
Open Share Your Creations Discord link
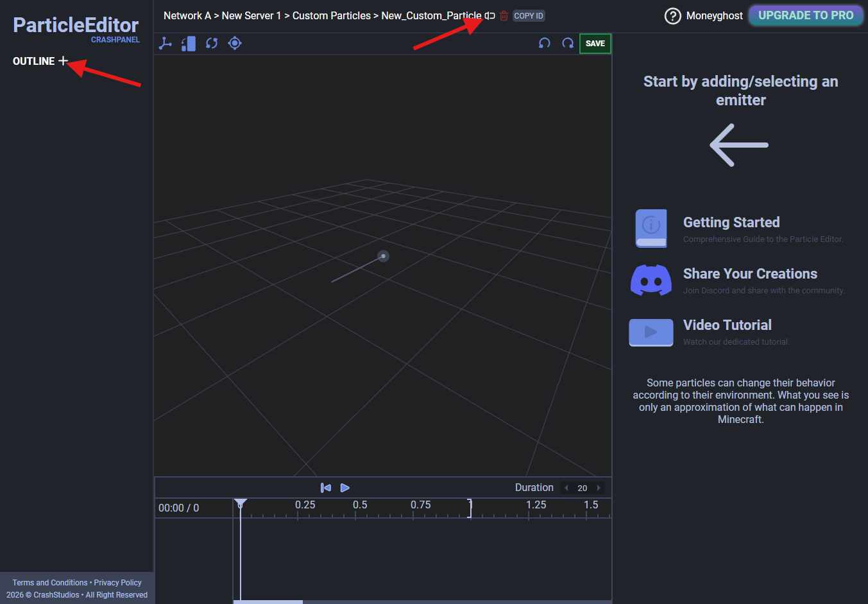(x=749, y=274)
